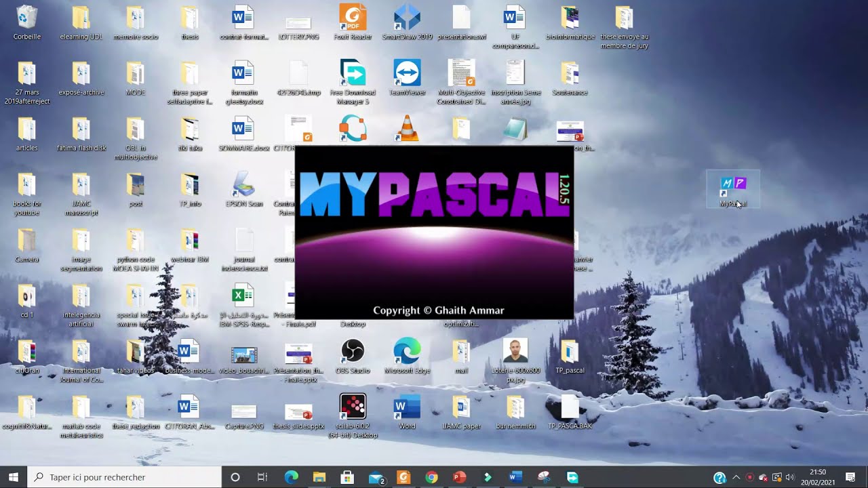This screenshot has height=488, width=868.
Task: Select the LOTTERY.PNG file
Action: tap(298, 27)
